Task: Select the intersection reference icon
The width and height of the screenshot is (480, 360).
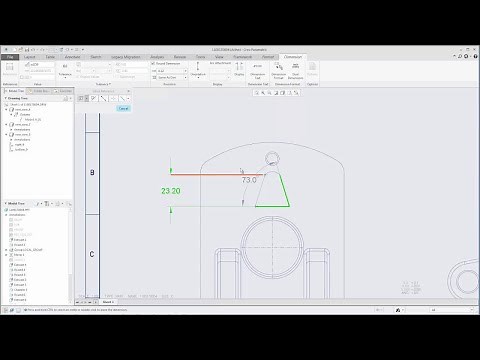Action: click(113, 98)
